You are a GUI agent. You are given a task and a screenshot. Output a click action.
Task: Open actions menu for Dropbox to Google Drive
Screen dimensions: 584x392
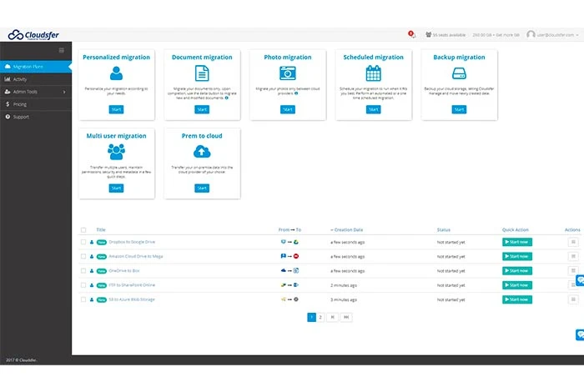point(573,242)
